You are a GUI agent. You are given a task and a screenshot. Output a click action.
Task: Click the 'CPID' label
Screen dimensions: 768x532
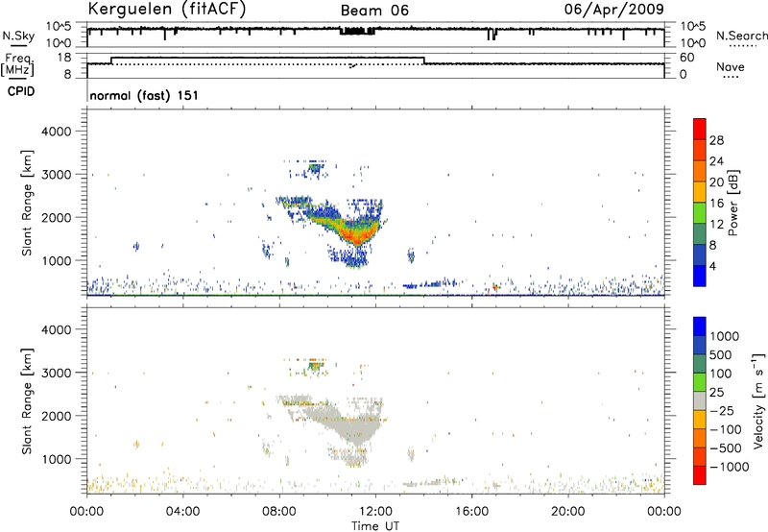21,91
